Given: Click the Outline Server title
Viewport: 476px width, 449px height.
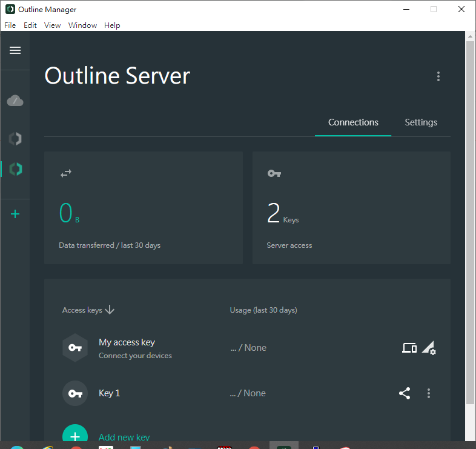Looking at the screenshot, I should 117,76.
